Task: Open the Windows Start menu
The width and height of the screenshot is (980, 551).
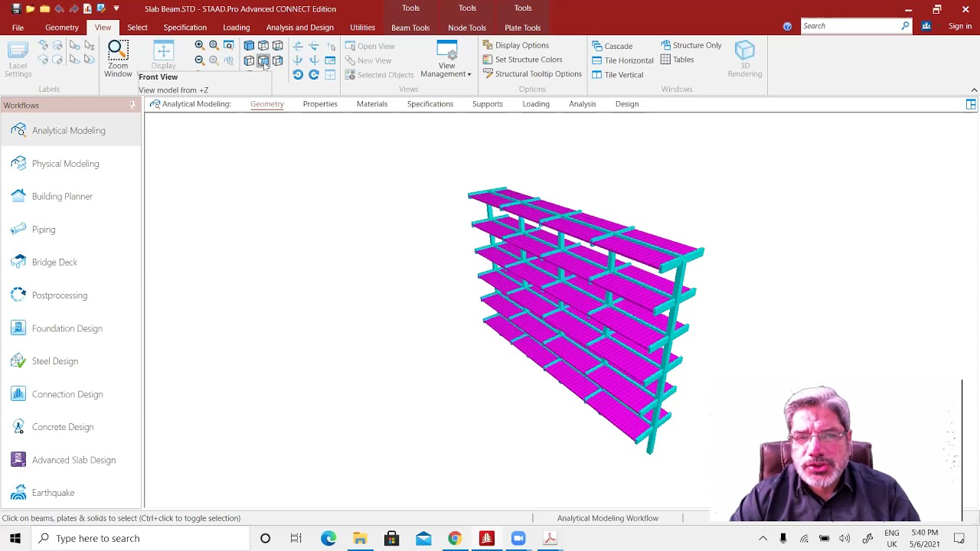Action: 15,538
